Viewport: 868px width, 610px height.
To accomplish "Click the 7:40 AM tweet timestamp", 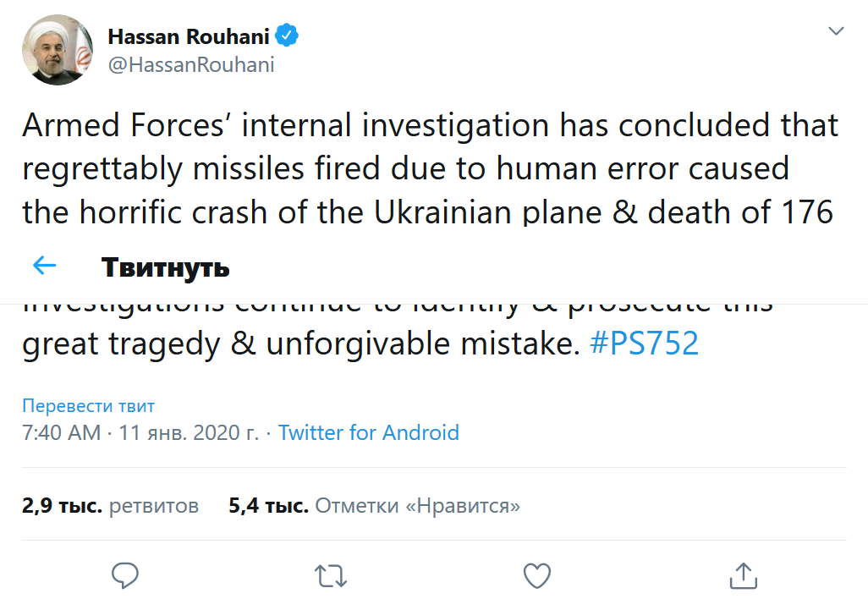I will pos(61,433).
